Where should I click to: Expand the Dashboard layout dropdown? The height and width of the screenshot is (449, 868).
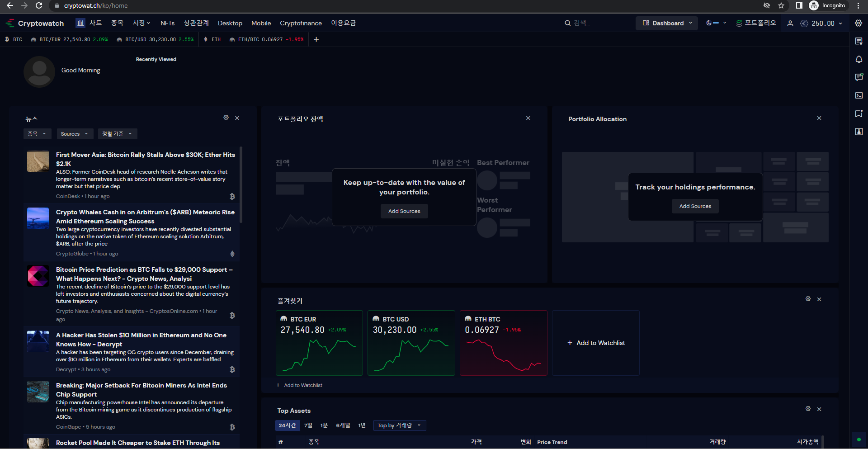click(667, 23)
